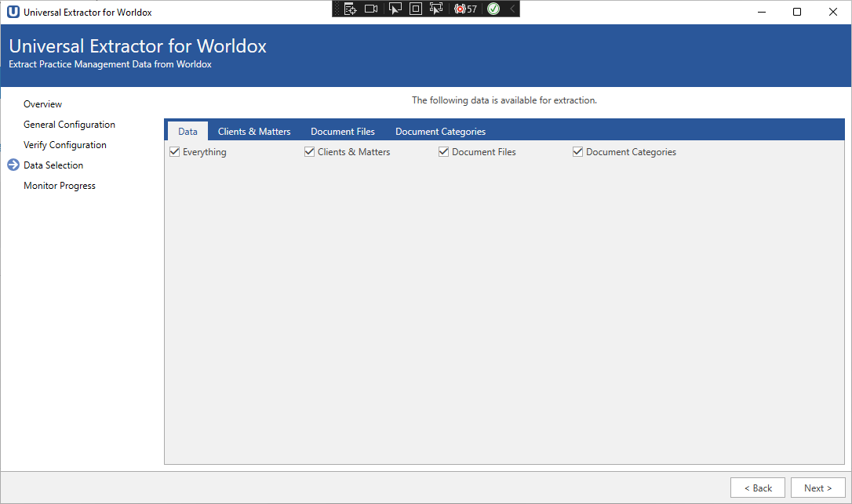
Task: Click the 'The following data is available for extraction.' text
Action: pos(504,100)
